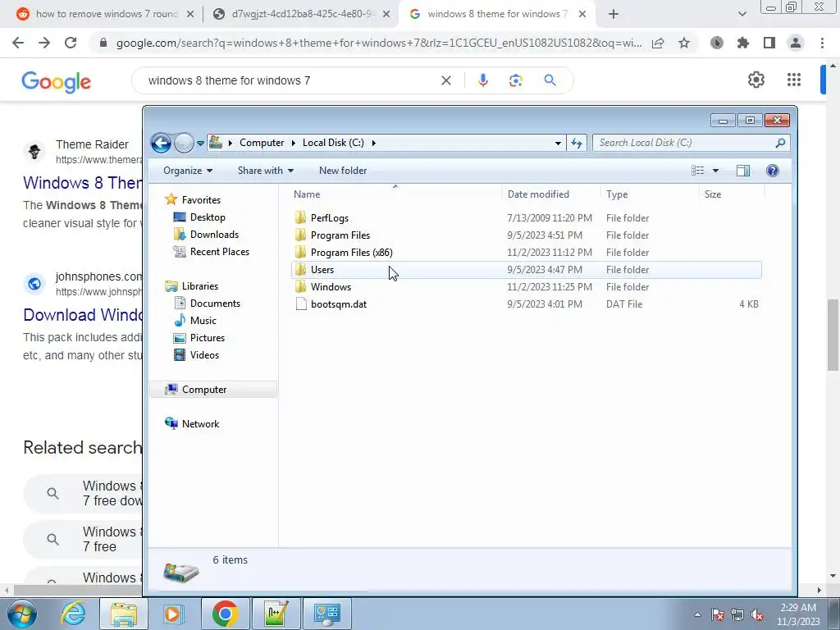840x630 pixels.
Task: Click the Explorer Back navigation arrow
Action: point(161,143)
